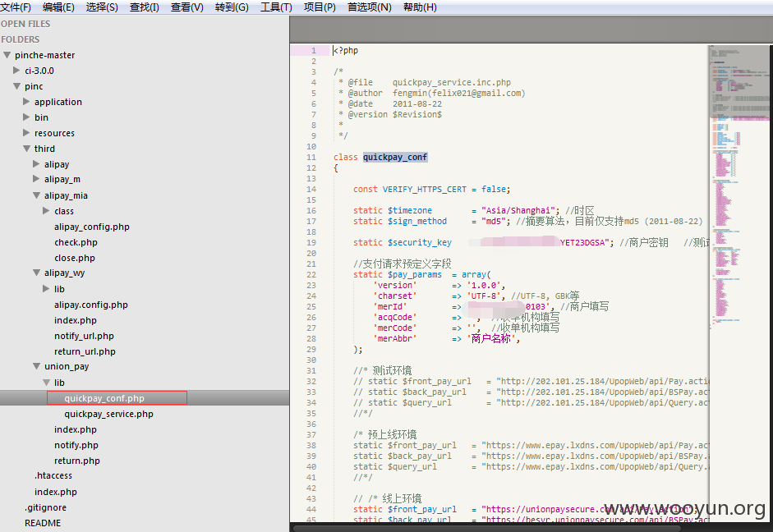Collapse the lib folder under union_pay

(x=46, y=383)
